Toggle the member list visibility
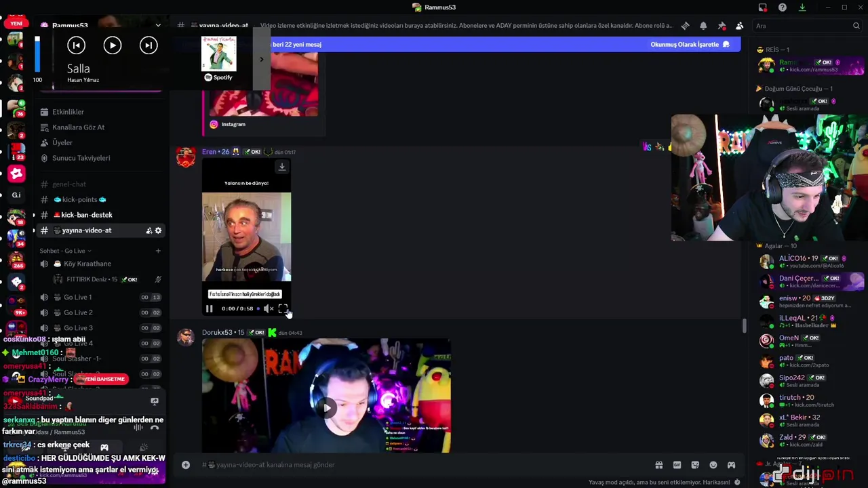Image resolution: width=868 pixels, height=488 pixels. click(739, 26)
